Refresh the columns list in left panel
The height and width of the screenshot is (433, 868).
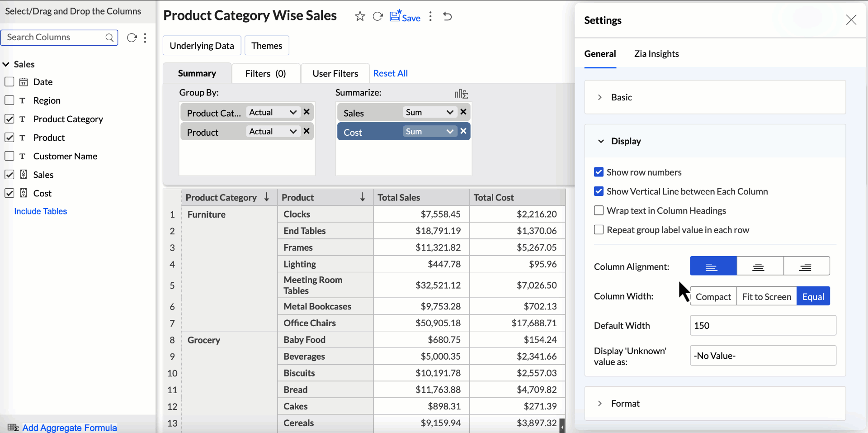(x=132, y=38)
